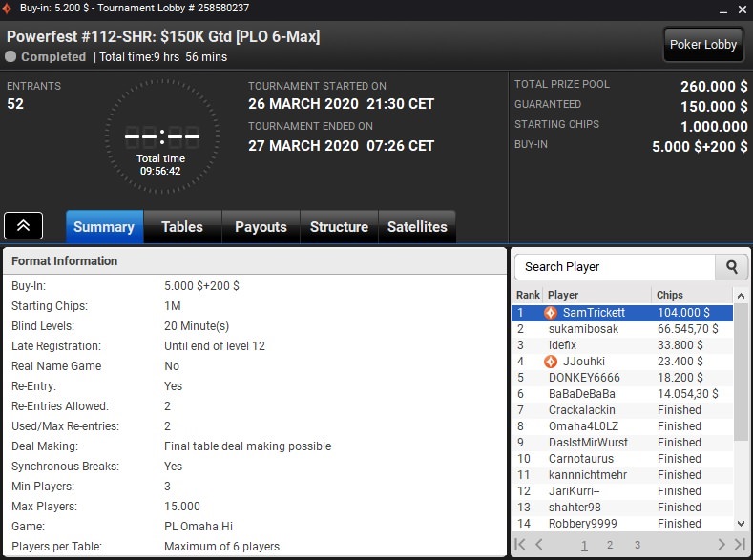
Task: Jump to last page of player list
Action: tap(740, 544)
